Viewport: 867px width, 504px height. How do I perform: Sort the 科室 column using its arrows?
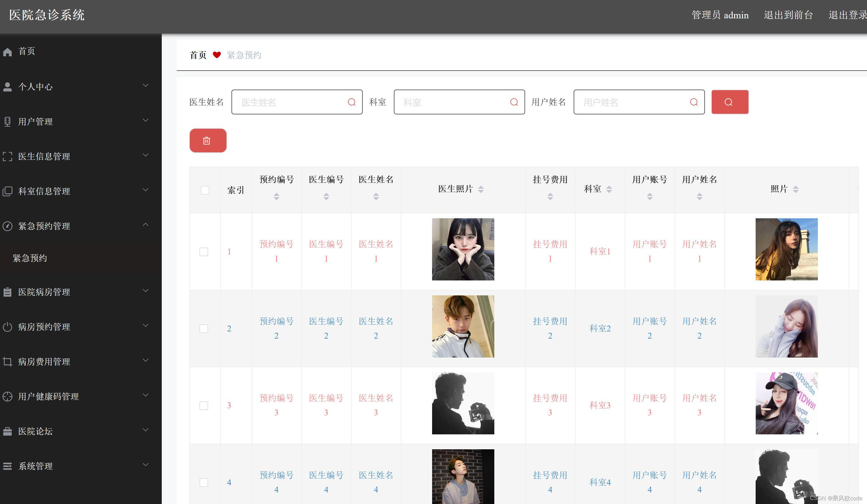[x=609, y=189]
